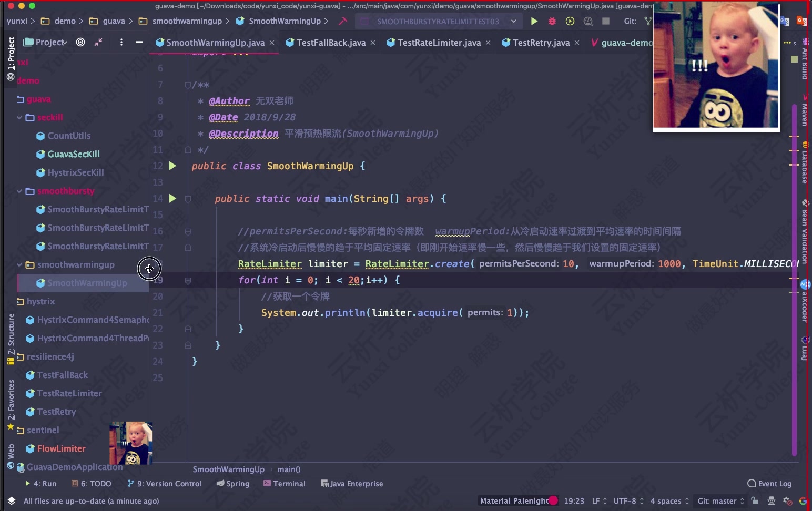Screen dimensions: 812x511
Task: Switch to TestRateLimiter.java tab
Action: (x=439, y=43)
